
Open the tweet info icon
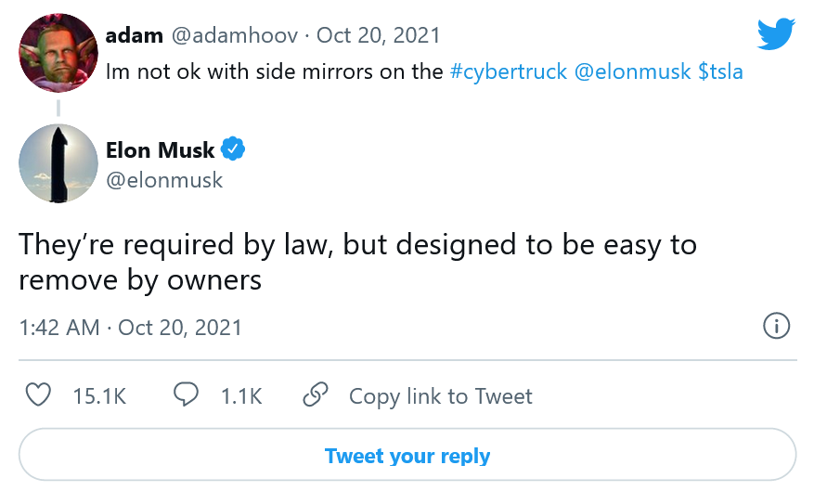pyautogui.click(x=776, y=326)
